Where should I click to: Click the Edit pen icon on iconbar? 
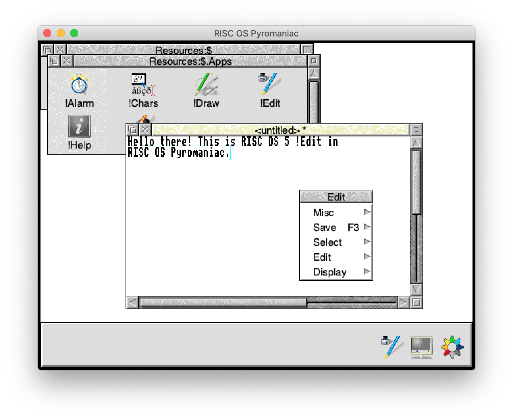coord(391,346)
